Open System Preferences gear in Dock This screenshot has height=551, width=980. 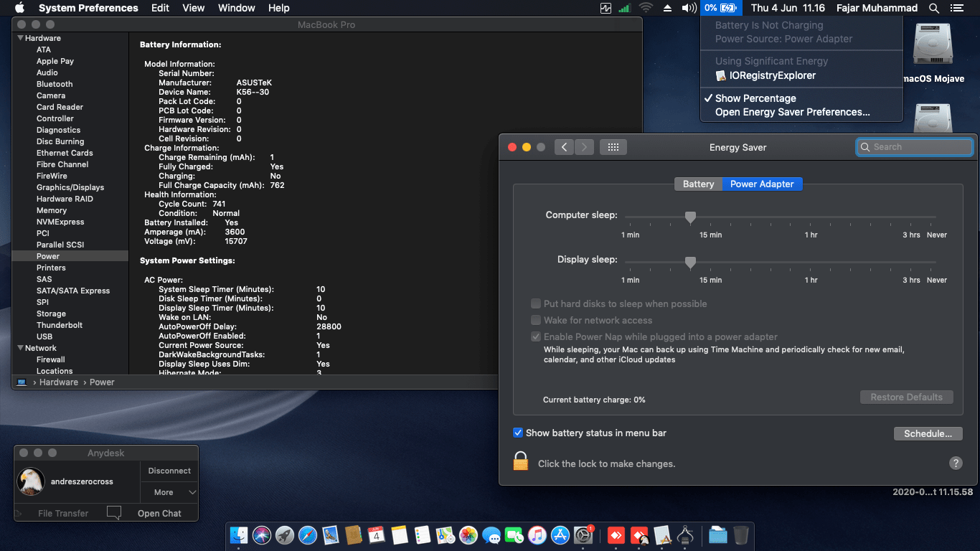pyautogui.click(x=583, y=535)
